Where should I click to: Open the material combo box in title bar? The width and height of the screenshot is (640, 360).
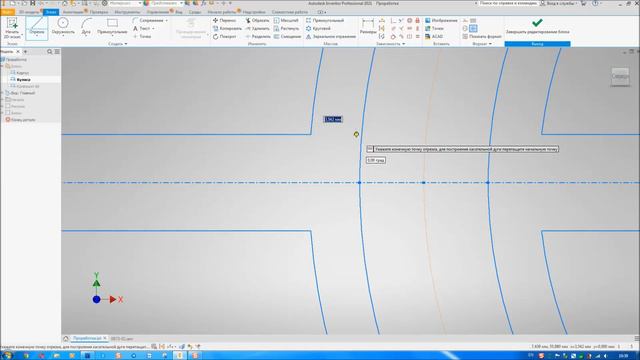click(x=125, y=3)
